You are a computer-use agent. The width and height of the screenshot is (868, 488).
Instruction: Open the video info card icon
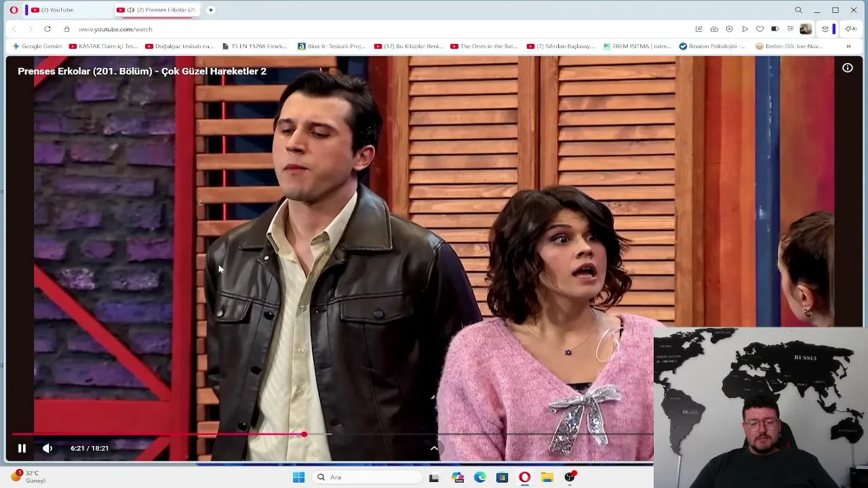[x=848, y=68]
